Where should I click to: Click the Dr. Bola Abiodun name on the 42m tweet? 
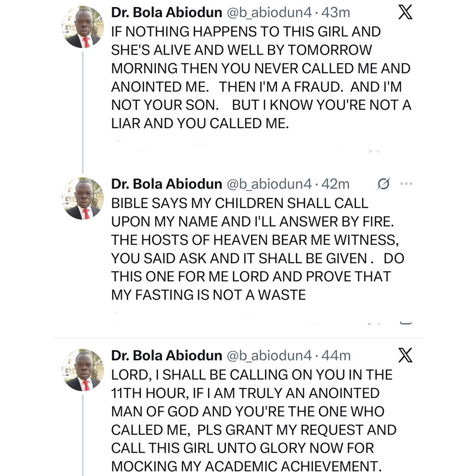pos(166,184)
